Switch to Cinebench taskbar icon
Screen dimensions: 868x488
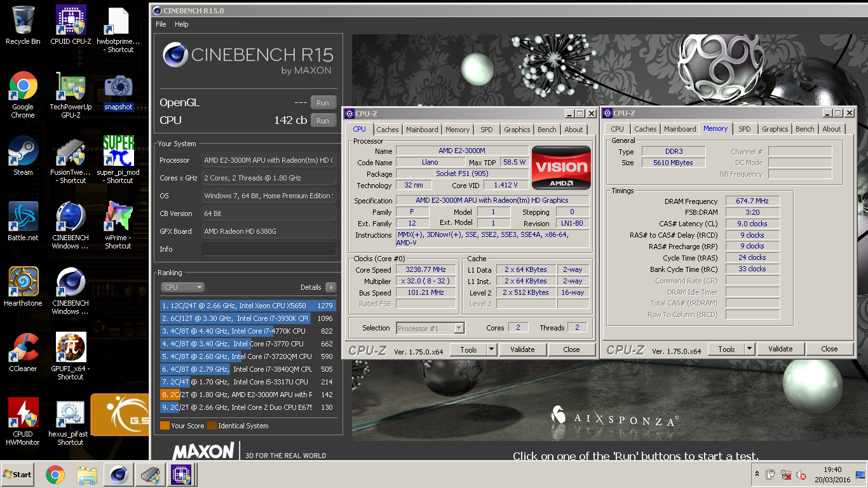tap(118, 475)
